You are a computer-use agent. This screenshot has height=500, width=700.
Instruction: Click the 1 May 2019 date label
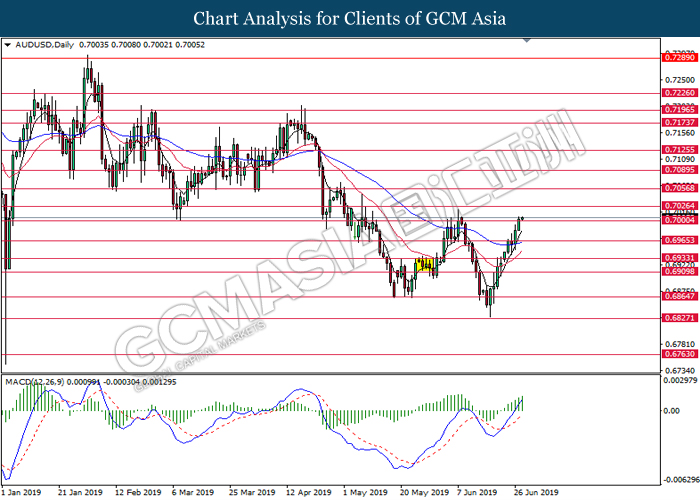coord(366,492)
